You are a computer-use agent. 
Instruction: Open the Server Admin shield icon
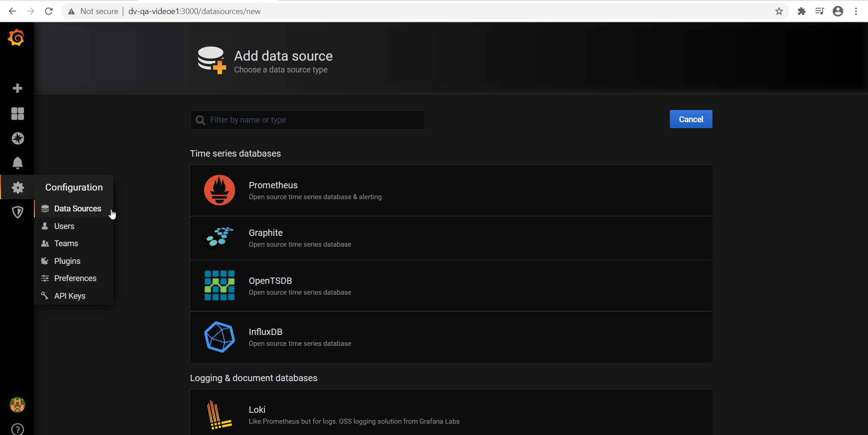tap(18, 212)
